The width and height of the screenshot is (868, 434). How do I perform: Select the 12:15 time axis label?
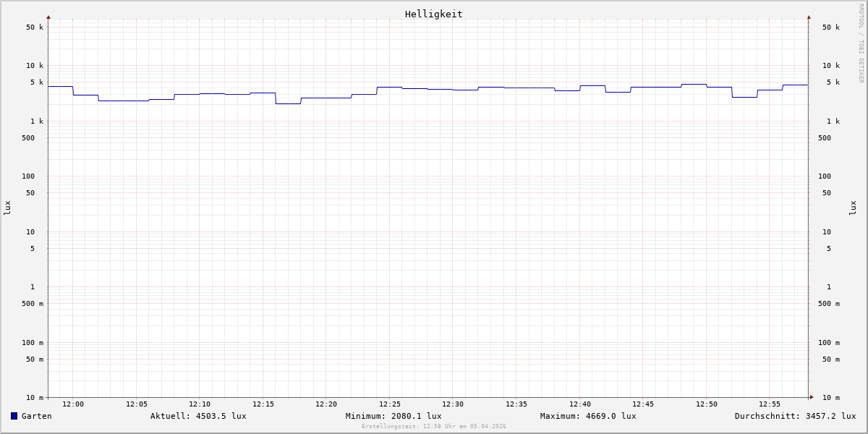(263, 404)
